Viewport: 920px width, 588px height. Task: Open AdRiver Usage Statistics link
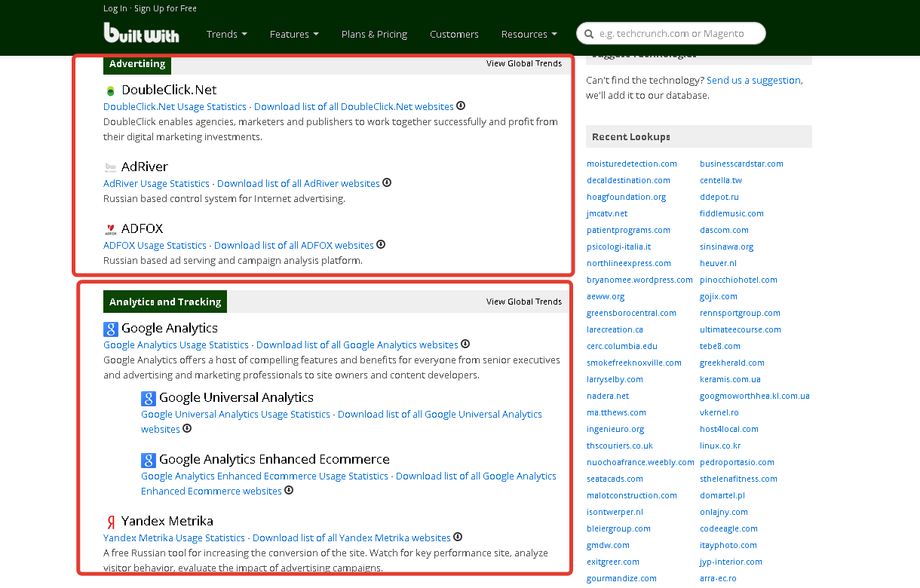156,184
